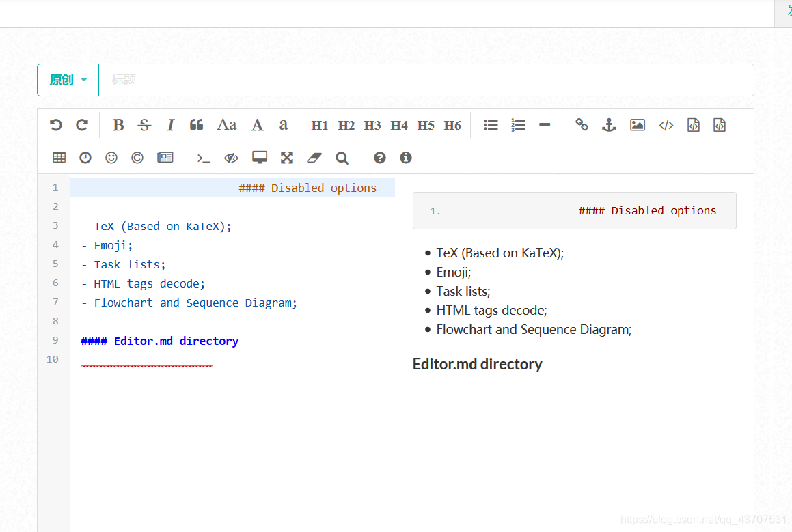
Task: Open editor info about icon
Action: 406,158
